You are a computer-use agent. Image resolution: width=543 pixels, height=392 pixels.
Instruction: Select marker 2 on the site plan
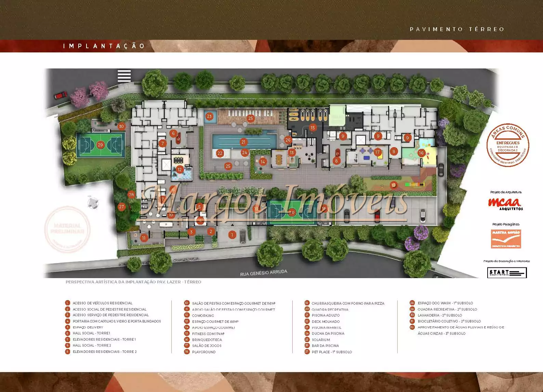(x=211, y=232)
